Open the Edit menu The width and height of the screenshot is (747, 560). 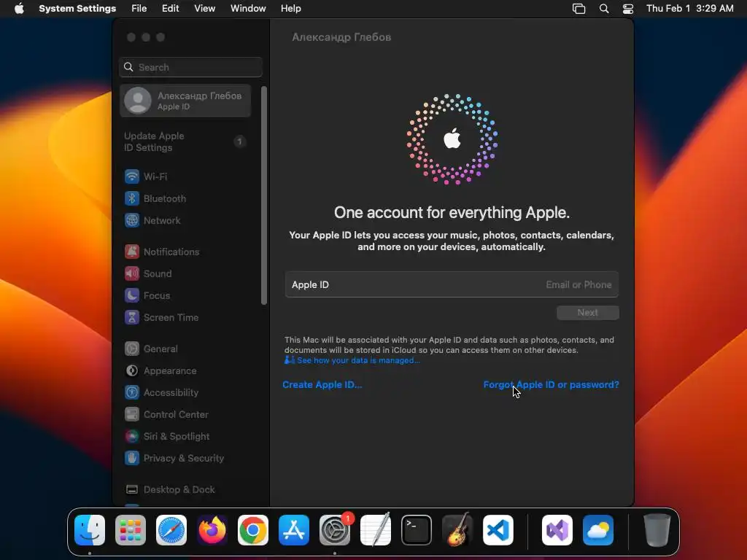[x=171, y=9]
